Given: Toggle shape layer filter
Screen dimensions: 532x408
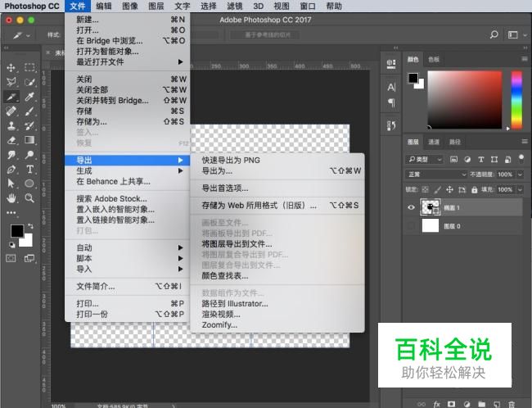Looking at the screenshot, I should coord(494,159).
